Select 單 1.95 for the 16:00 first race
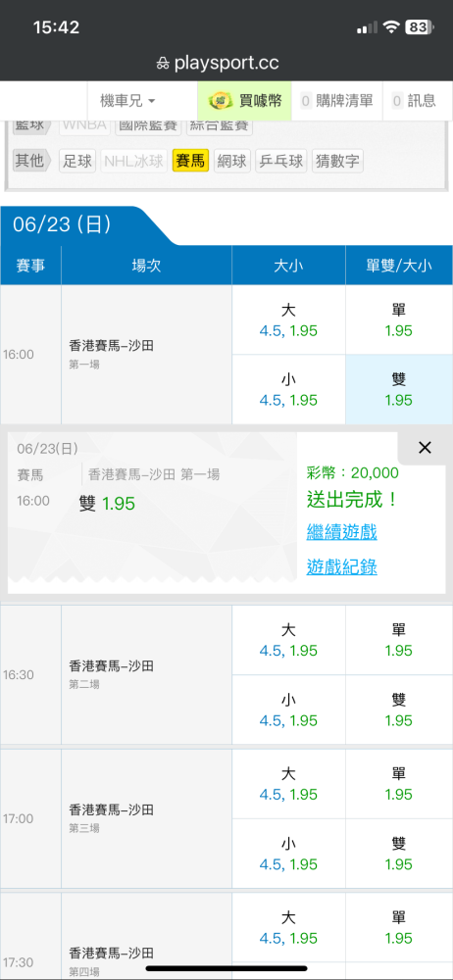The image size is (453, 980). pyautogui.click(x=399, y=320)
